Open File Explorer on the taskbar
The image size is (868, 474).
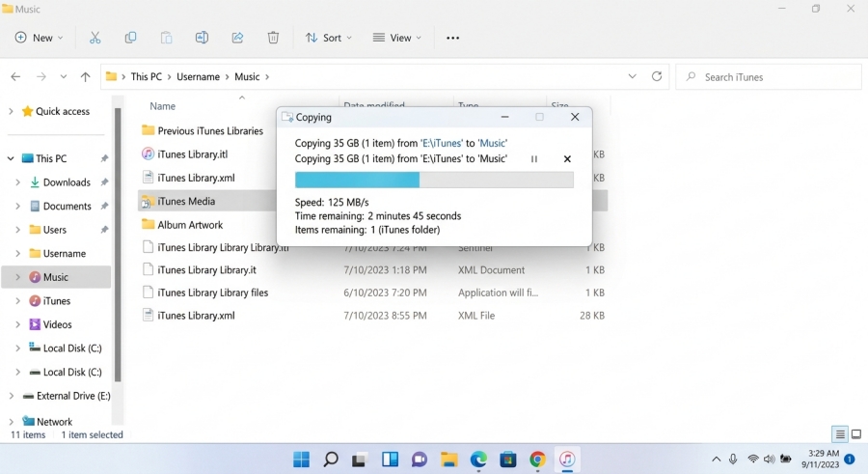pyautogui.click(x=448, y=459)
